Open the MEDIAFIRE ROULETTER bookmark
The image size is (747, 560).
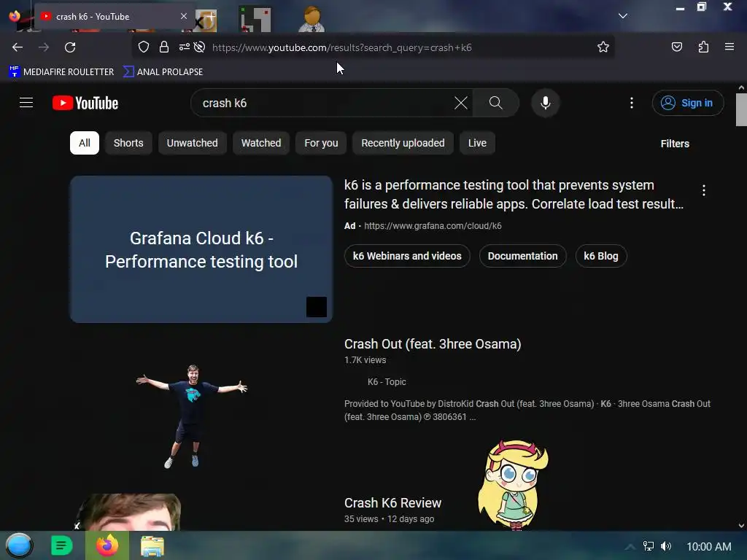tap(61, 72)
